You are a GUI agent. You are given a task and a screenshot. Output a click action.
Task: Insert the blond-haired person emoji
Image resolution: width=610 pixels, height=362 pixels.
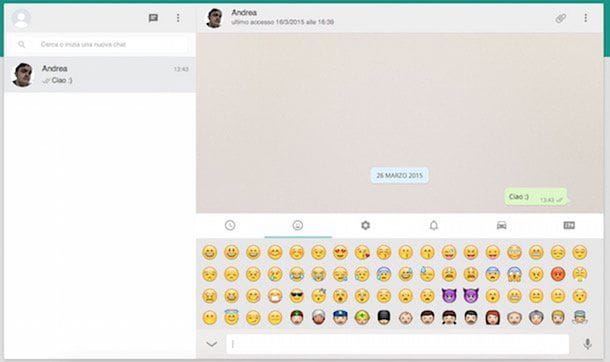(558, 317)
